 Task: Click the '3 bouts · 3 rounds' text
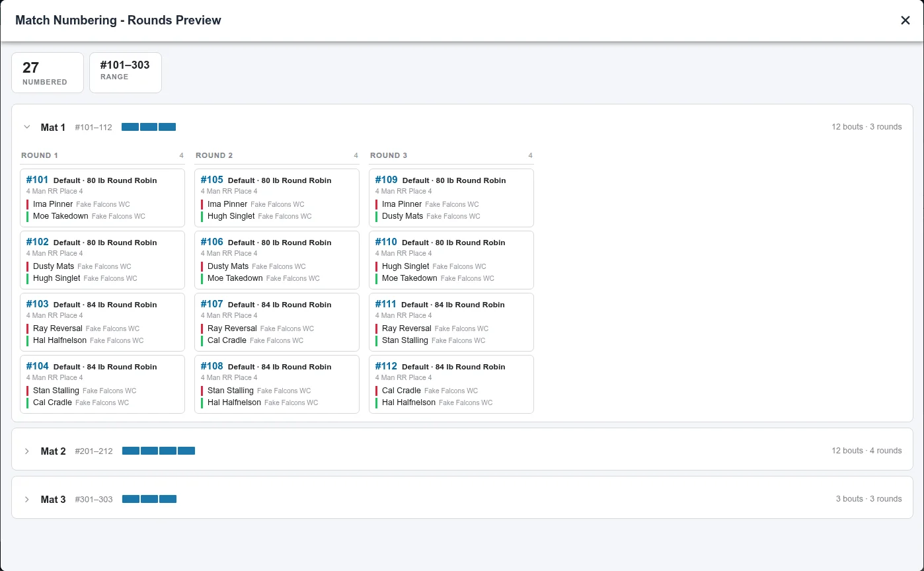click(x=869, y=499)
